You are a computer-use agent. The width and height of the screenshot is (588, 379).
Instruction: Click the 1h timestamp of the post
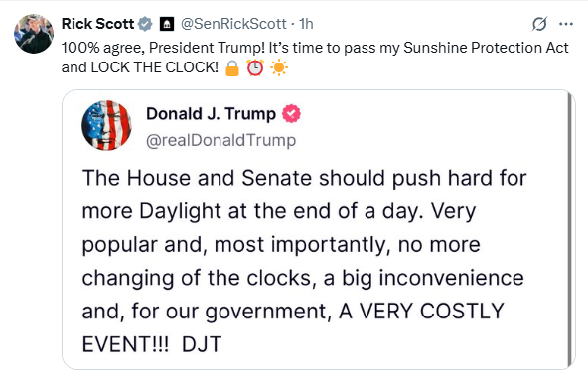306,24
